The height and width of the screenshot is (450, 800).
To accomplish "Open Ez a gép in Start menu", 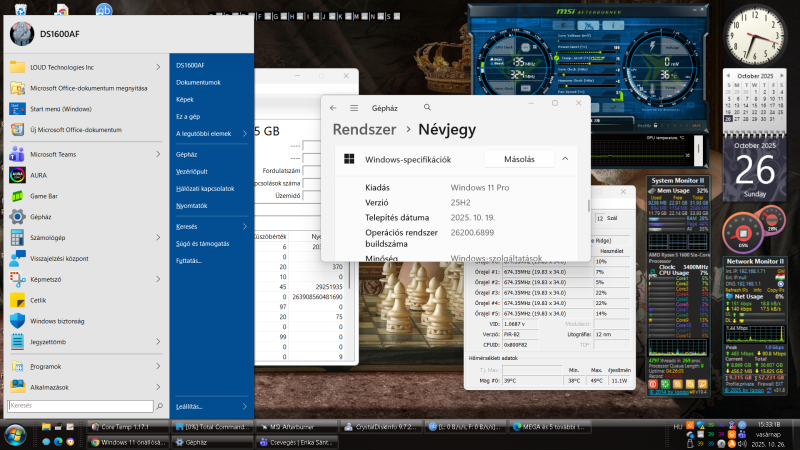I will click(188, 116).
